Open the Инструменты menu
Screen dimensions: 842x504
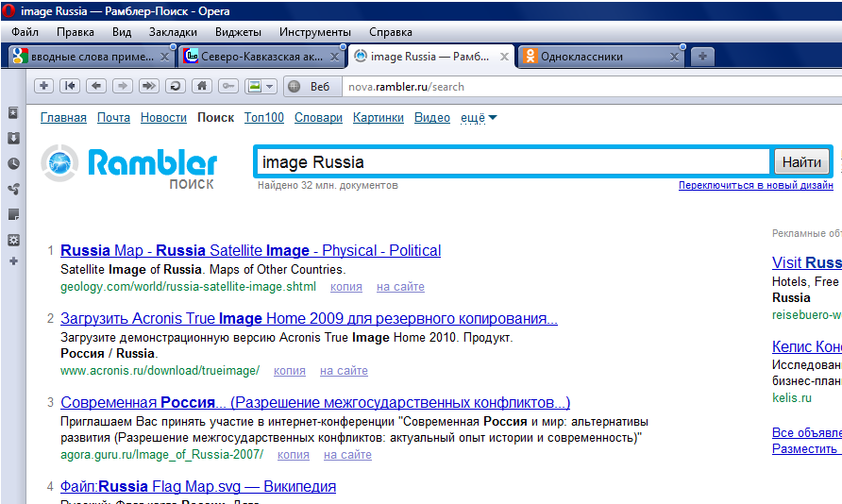tap(315, 32)
